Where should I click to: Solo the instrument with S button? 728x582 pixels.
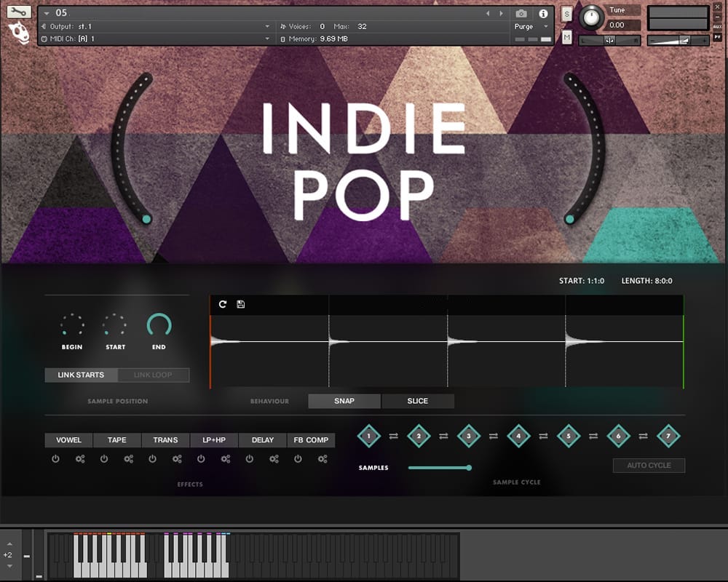pos(567,15)
